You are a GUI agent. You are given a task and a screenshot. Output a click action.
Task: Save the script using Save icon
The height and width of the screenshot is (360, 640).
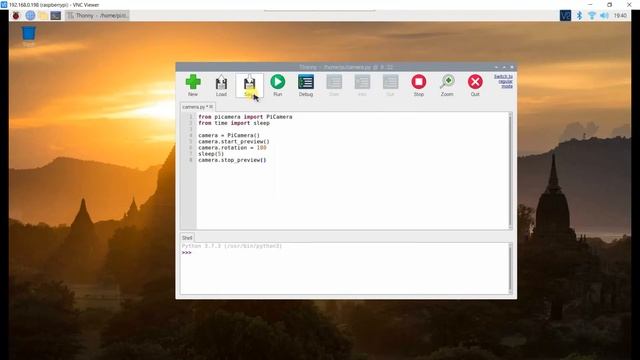[249, 85]
